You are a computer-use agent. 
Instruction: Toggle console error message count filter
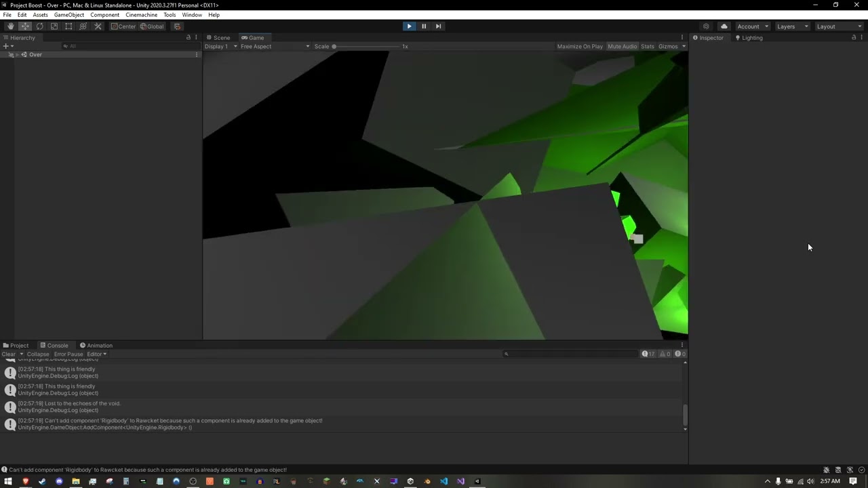(679, 354)
